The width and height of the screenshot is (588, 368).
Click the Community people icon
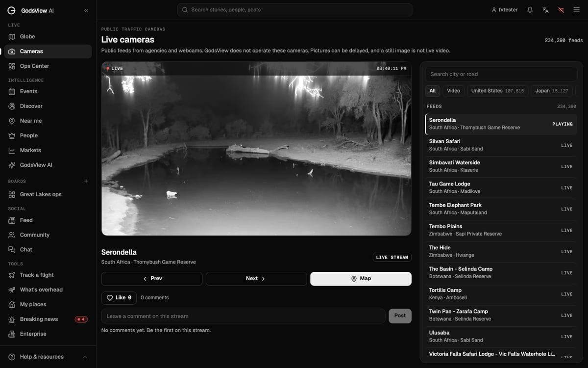tap(12, 235)
